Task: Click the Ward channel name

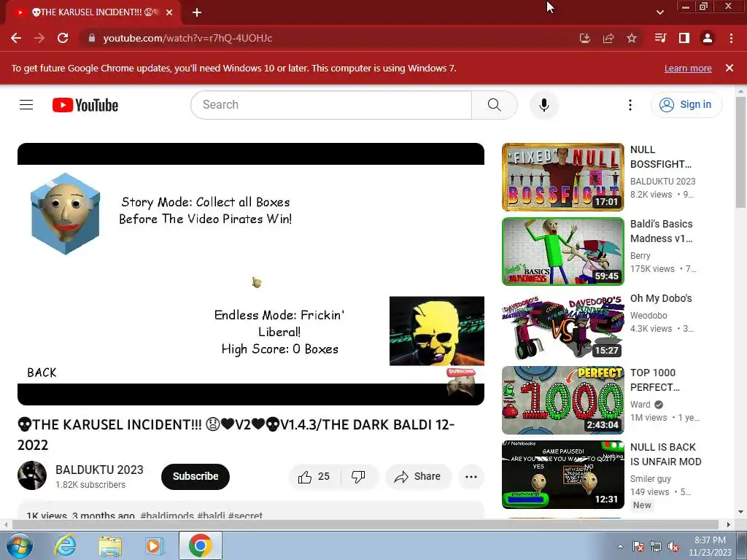Action: pos(640,404)
